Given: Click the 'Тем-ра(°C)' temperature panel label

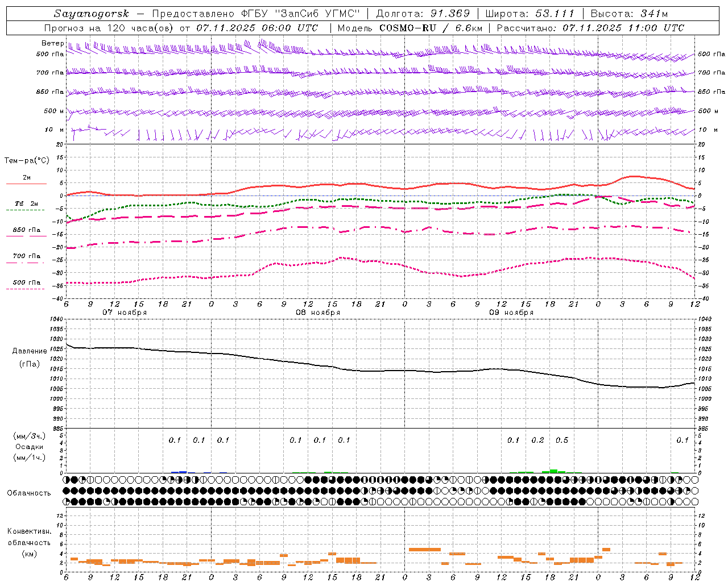Looking at the screenshot, I should tap(27, 161).
